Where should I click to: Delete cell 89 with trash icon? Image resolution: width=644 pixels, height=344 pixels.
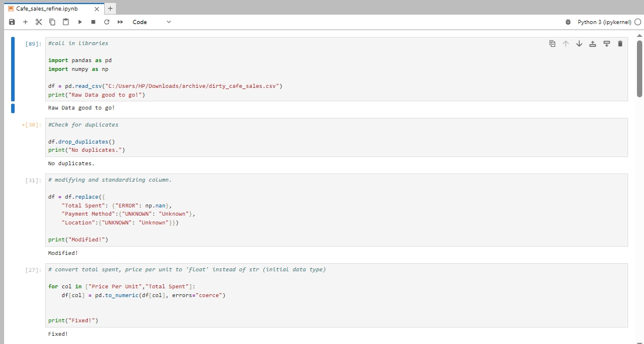(x=620, y=43)
